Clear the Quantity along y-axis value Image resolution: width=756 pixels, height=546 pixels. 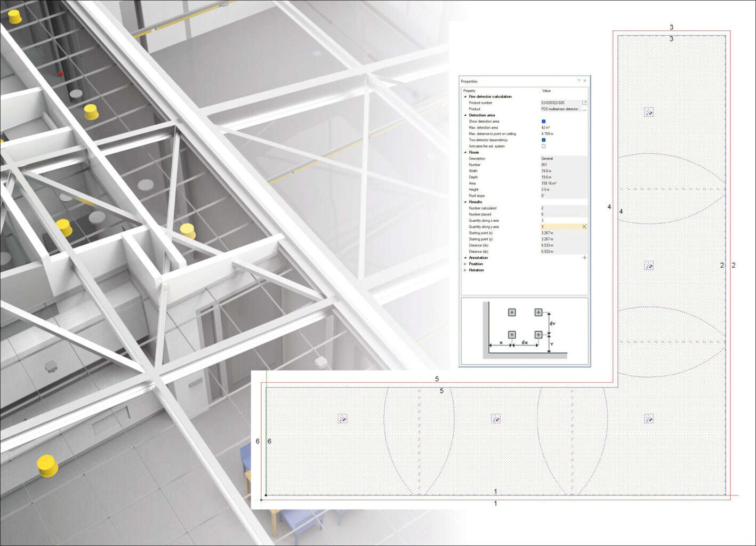click(x=584, y=227)
